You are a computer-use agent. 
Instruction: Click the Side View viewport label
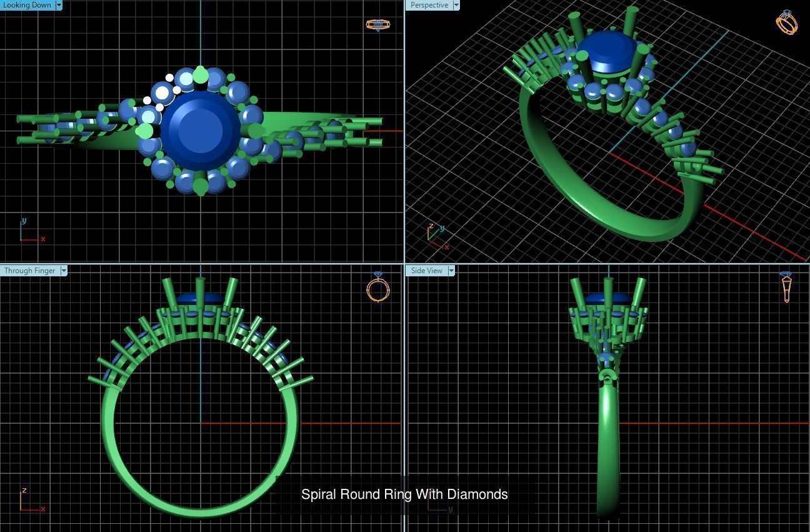pyautogui.click(x=426, y=271)
